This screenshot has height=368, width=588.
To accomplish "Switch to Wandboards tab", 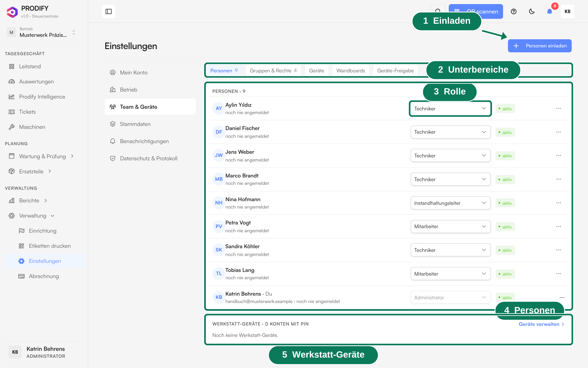I will (x=351, y=71).
